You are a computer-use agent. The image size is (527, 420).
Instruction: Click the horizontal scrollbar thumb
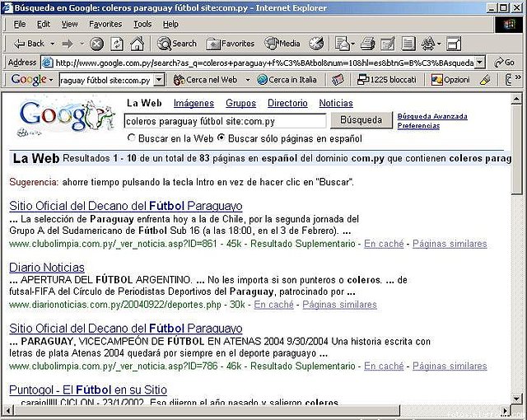coord(207,410)
